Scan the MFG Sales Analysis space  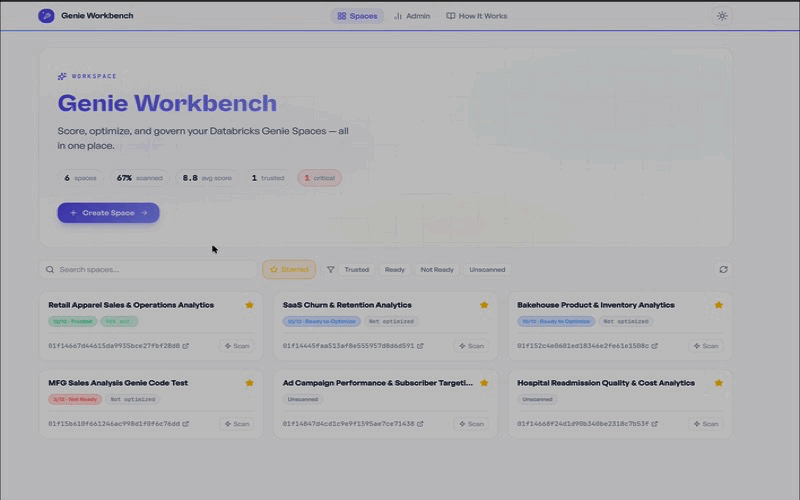click(x=237, y=424)
